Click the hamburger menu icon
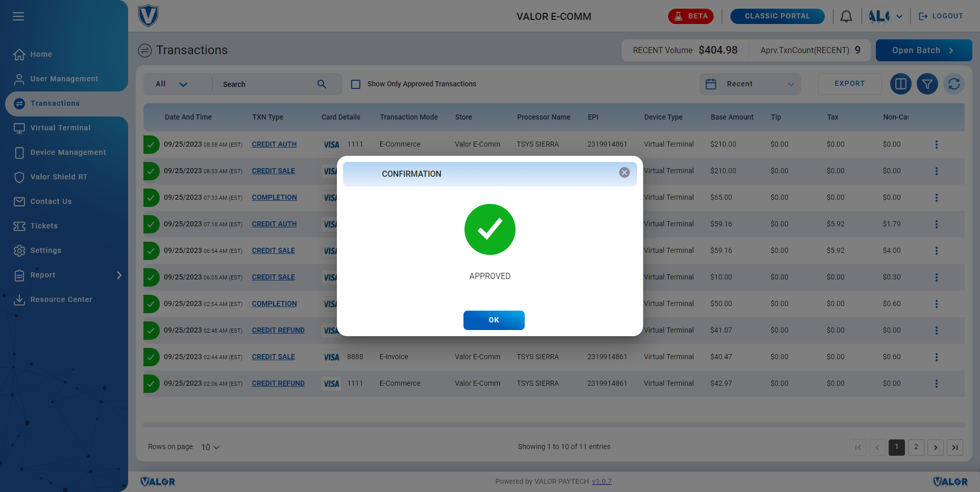This screenshot has width=980, height=492. pyautogui.click(x=18, y=16)
